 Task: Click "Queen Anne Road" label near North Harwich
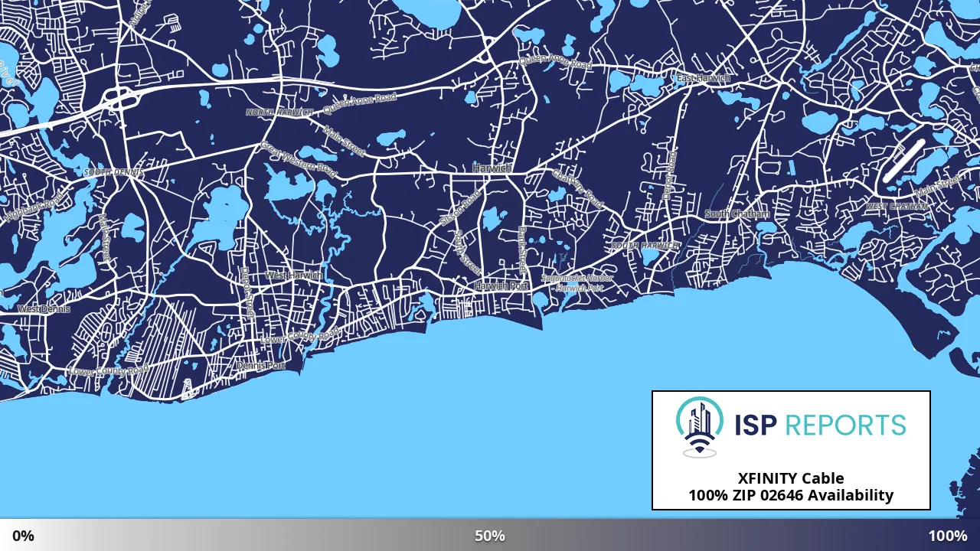[360, 105]
